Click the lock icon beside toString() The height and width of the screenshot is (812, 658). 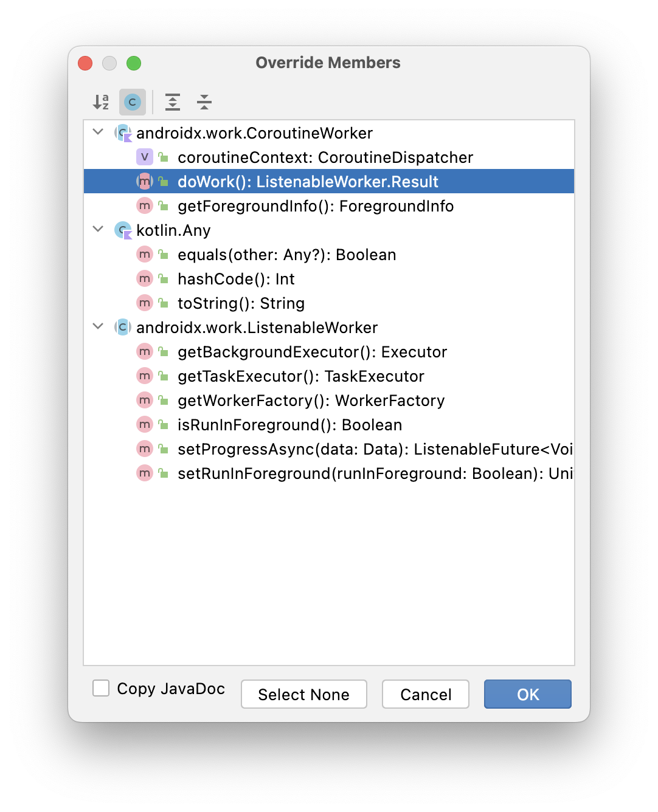click(163, 303)
